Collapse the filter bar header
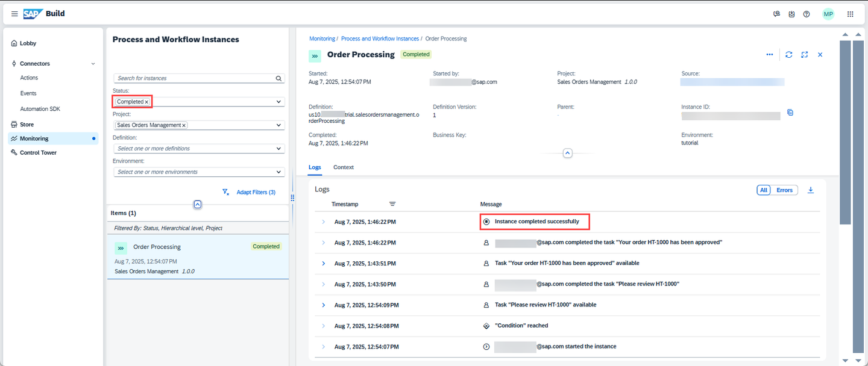Viewport: 868px width, 366px height. click(x=198, y=205)
